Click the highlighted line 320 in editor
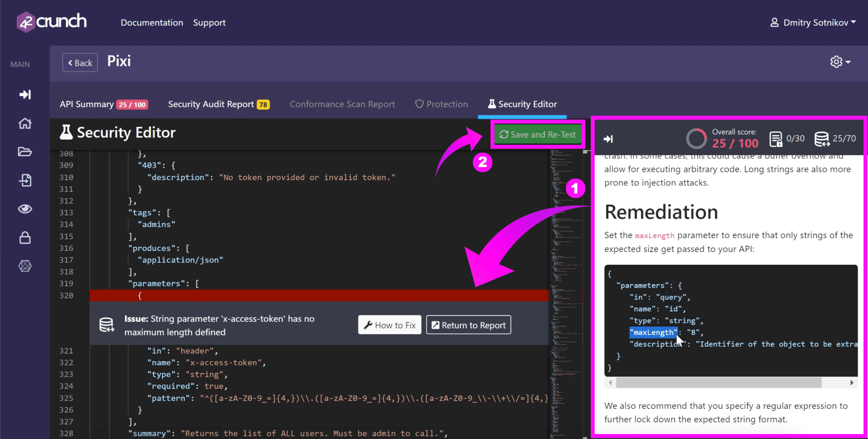The height and width of the screenshot is (439, 868). tap(319, 296)
